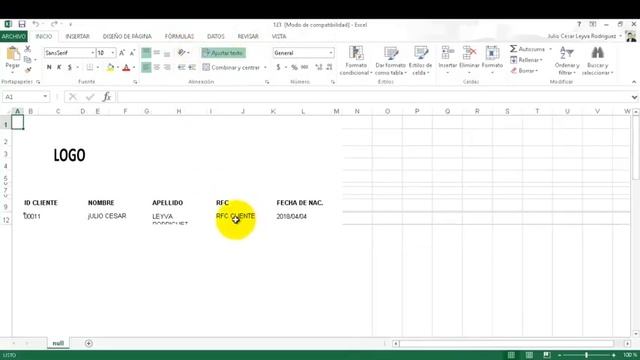Screen dimensions: 640x360
Task: Apply percent style format
Action: [294, 67]
